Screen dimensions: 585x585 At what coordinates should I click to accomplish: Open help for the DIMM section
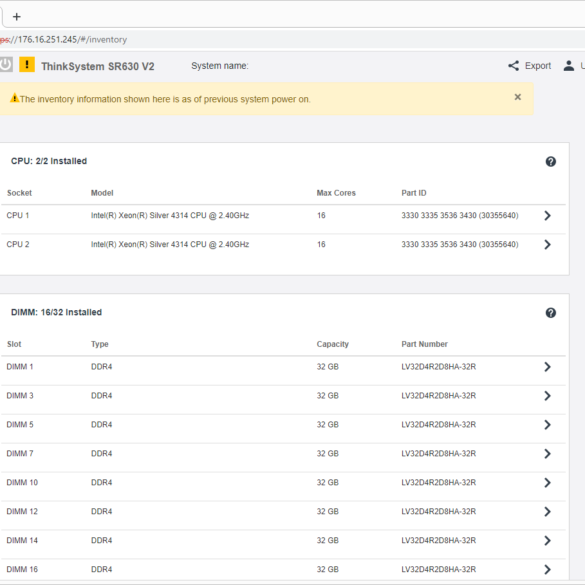551,313
